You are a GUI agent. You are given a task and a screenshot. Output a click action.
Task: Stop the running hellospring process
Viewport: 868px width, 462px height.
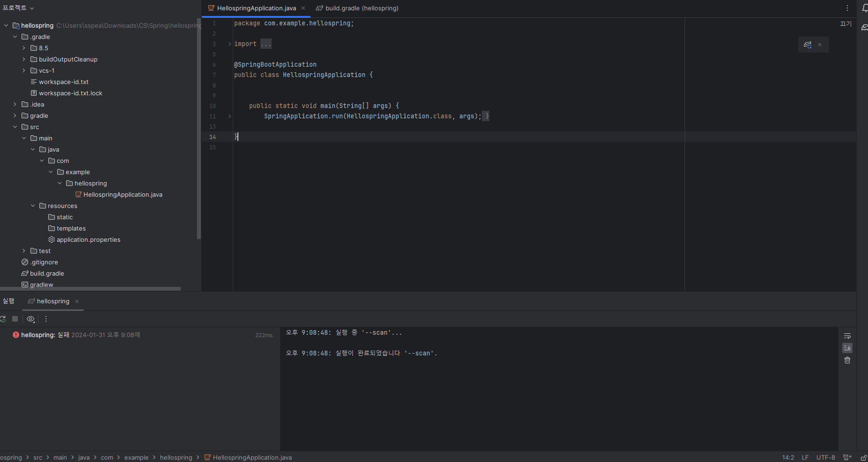[x=15, y=319]
